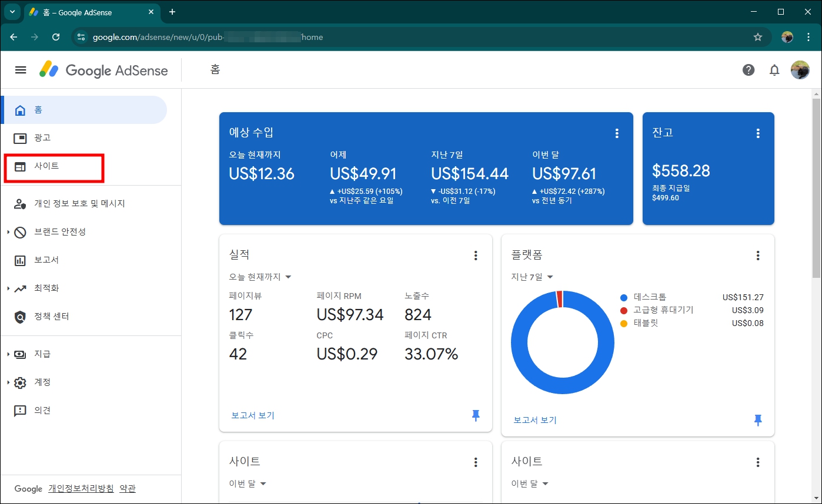Open the tab search dropdown
Image resolution: width=822 pixels, height=504 pixels.
click(12, 12)
